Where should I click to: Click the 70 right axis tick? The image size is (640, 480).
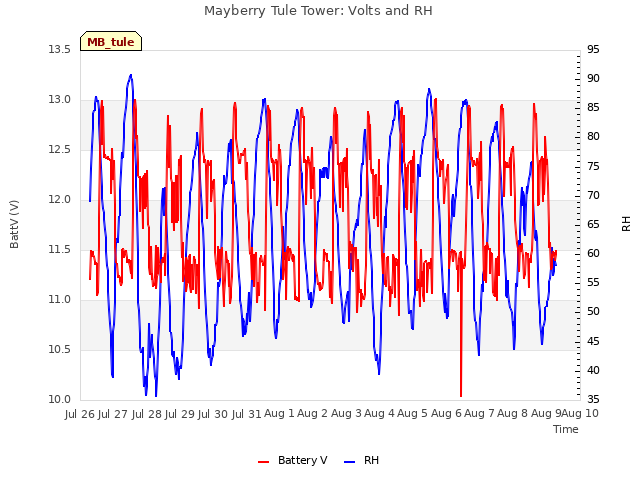point(593,195)
